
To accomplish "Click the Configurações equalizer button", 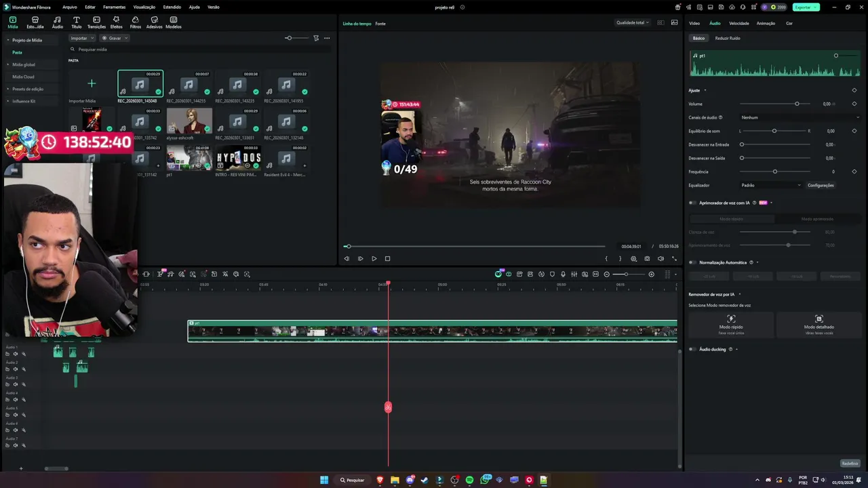I will point(821,185).
